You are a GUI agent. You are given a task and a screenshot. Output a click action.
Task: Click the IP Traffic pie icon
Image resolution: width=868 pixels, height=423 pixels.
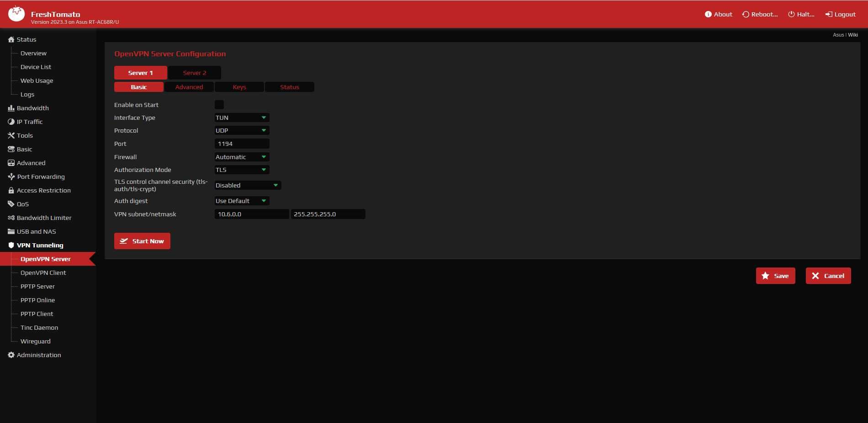click(11, 122)
